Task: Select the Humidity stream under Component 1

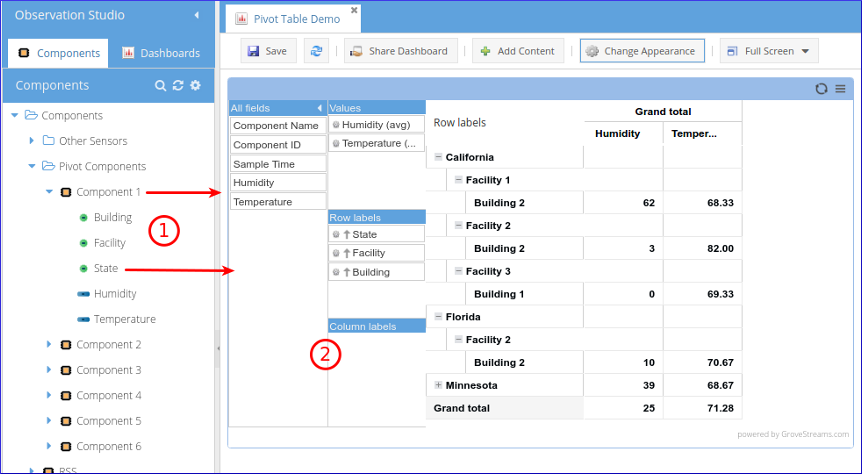Action: tap(114, 294)
